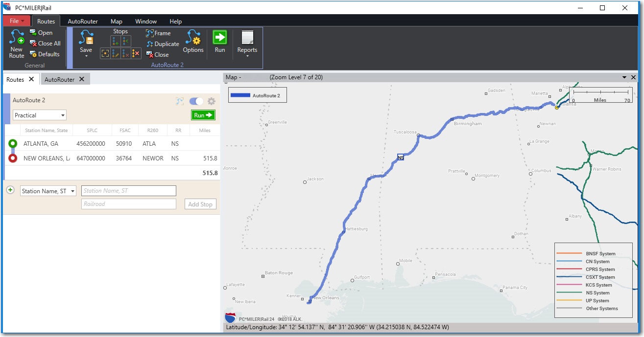Open the Map ribbon tab
The width and height of the screenshot is (644, 337).
click(x=117, y=21)
